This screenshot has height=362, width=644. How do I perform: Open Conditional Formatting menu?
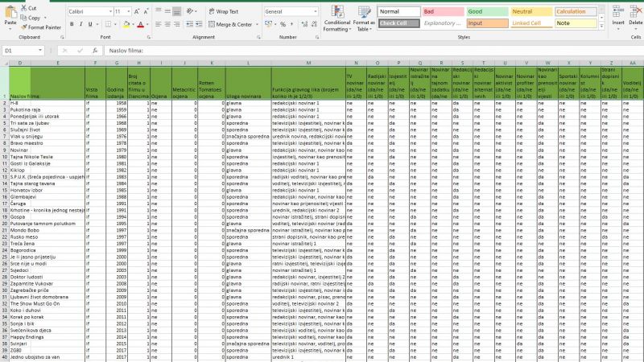[336, 18]
